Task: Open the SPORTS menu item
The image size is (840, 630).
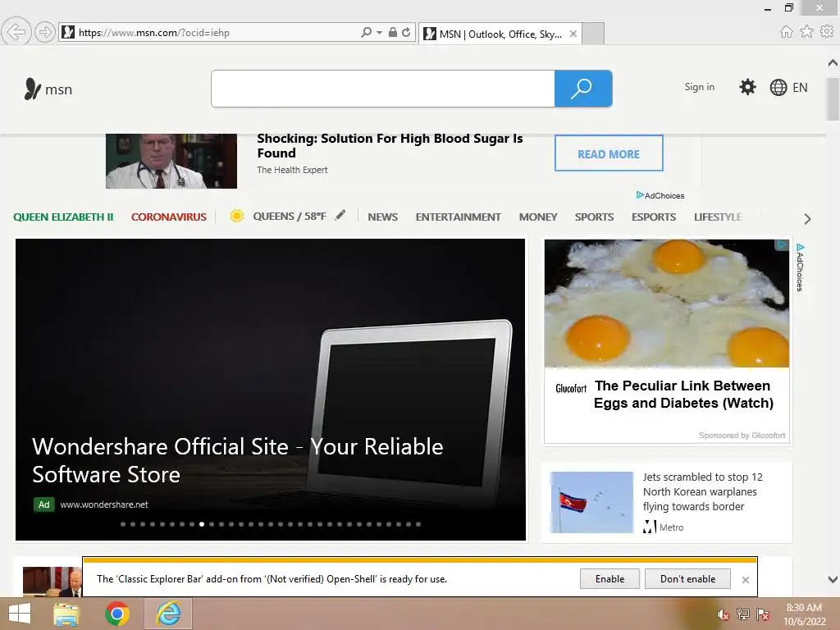Action: [594, 217]
